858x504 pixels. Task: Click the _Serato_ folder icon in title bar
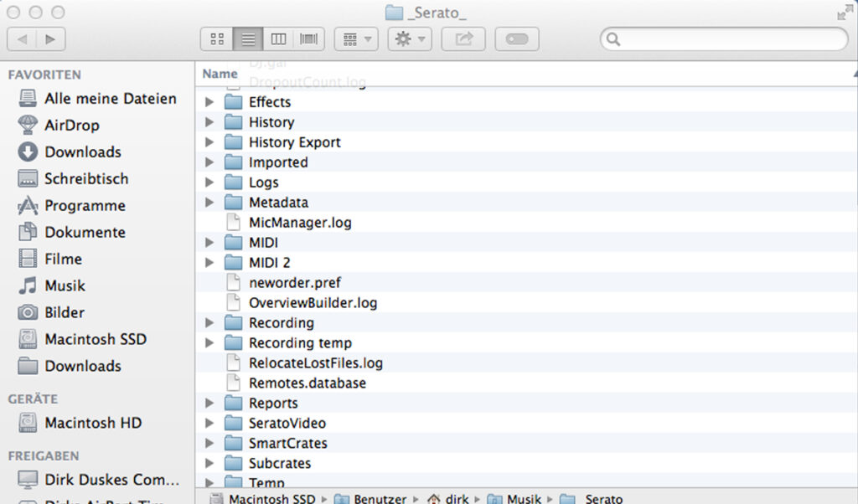point(394,13)
